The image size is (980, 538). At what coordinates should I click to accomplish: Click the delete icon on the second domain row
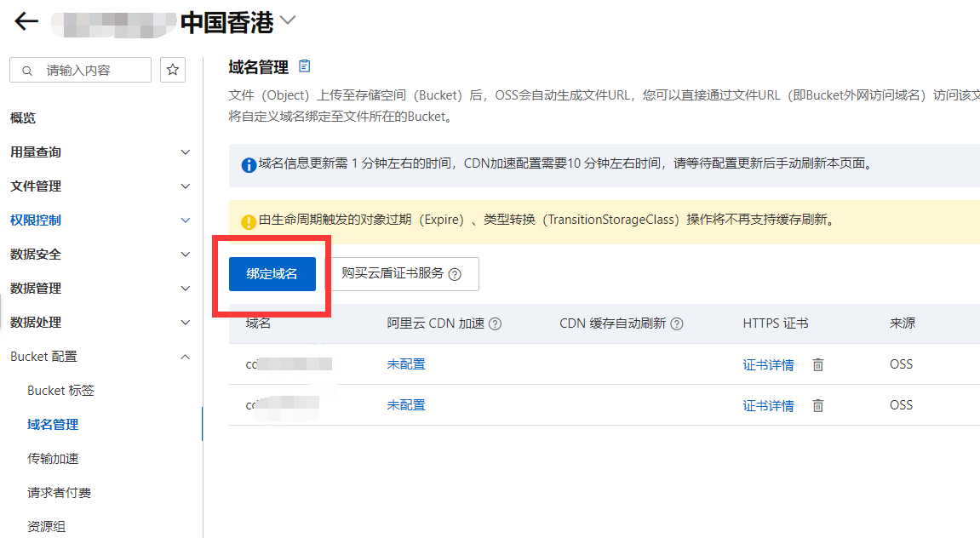pos(817,405)
